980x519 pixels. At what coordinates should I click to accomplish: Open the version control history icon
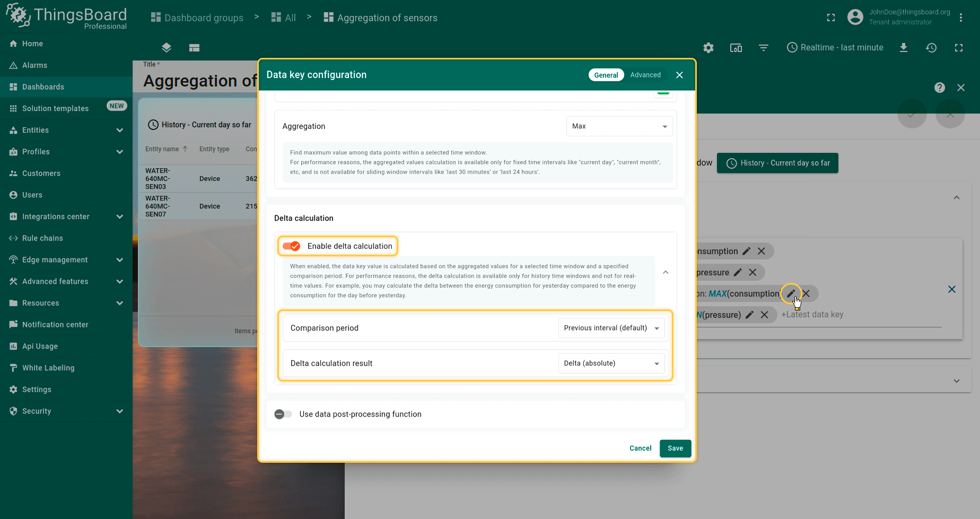pyautogui.click(x=931, y=48)
